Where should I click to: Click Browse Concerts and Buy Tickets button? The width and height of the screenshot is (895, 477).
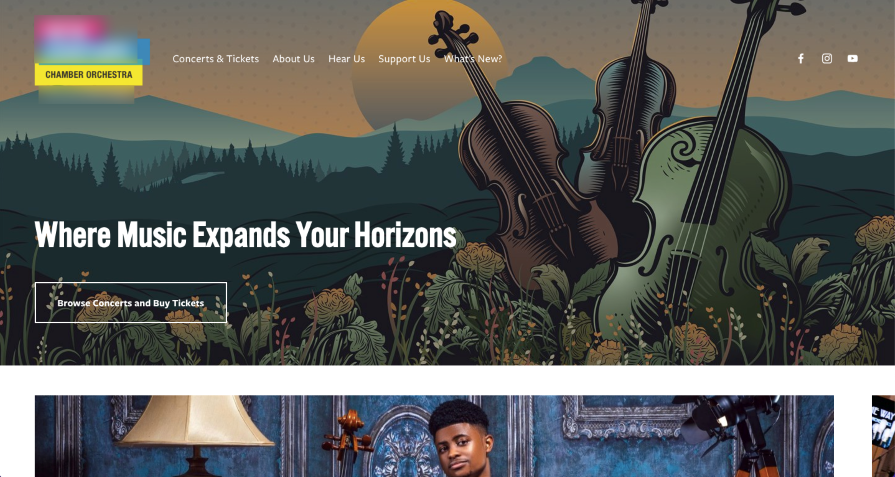tap(131, 302)
